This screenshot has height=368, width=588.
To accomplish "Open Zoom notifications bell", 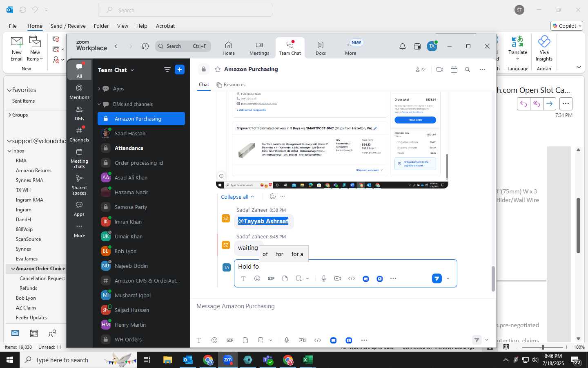I will point(402,46).
